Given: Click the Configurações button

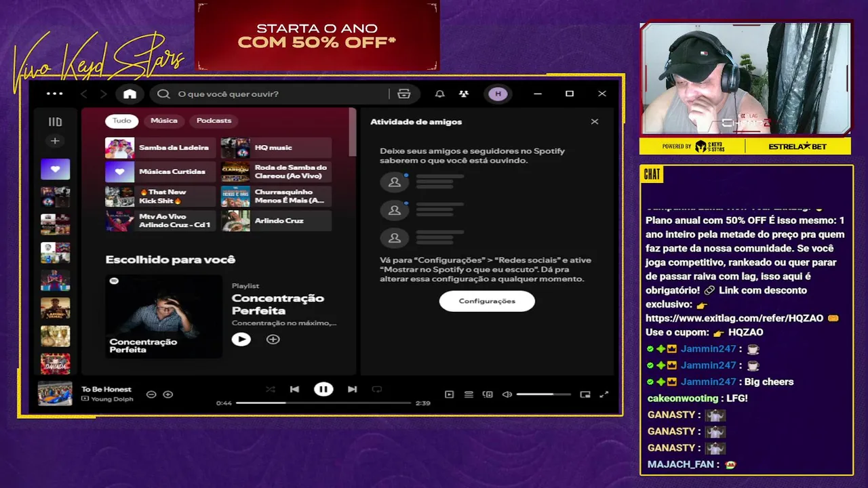Looking at the screenshot, I should coord(487,301).
